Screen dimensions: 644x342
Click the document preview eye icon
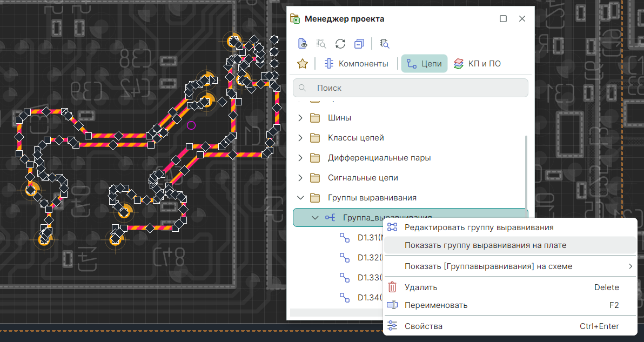303,44
